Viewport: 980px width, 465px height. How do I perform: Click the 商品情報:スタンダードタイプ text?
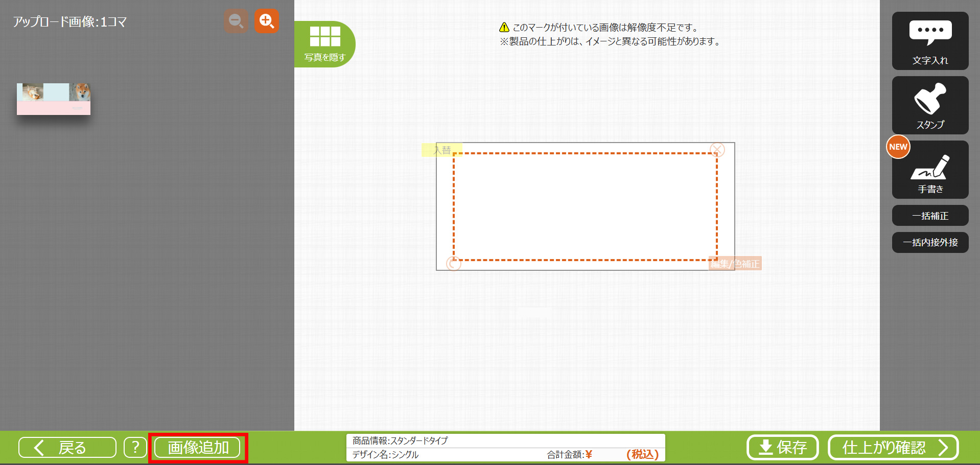coord(400,440)
